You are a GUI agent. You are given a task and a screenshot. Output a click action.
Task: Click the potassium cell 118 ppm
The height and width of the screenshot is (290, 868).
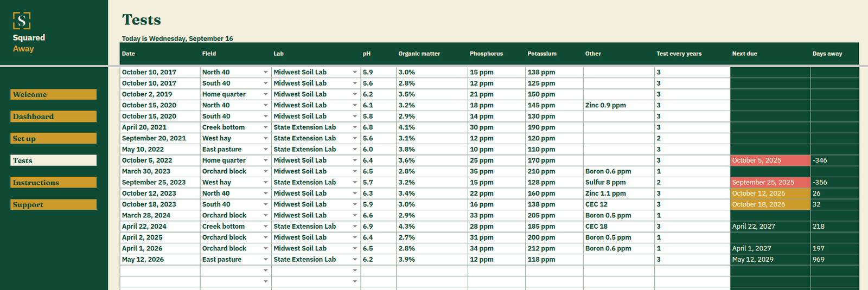pyautogui.click(x=554, y=260)
